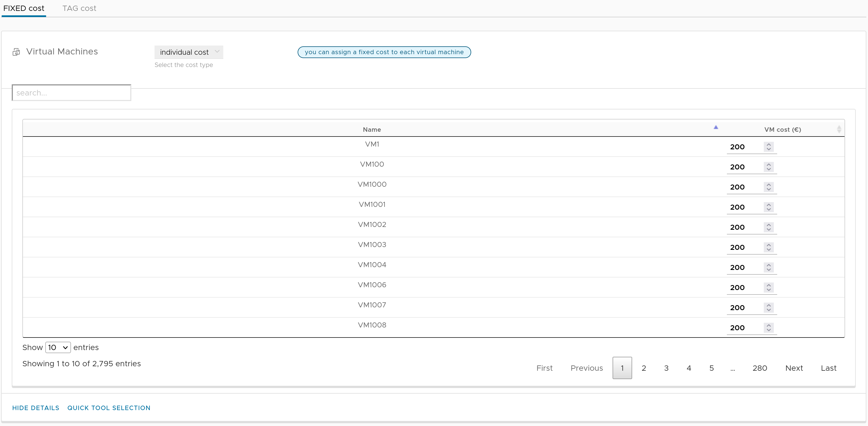868x426 pixels.
Task: Click the VM1008 cost stepper arrows
Action: pyautogui.click(x=769, y=328)
